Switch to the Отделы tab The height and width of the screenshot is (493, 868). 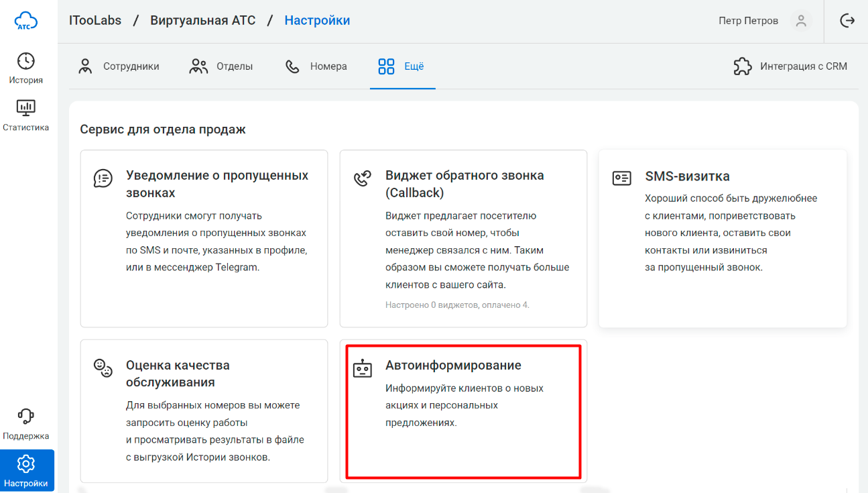pos(221,66)
